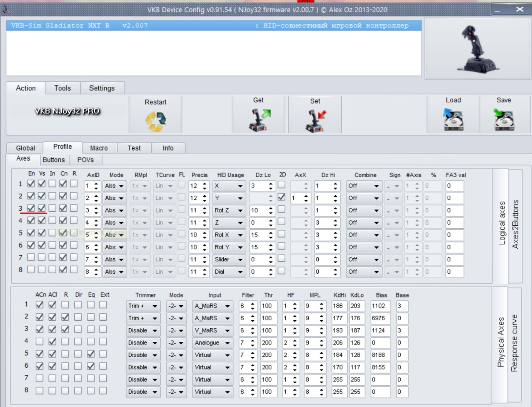Toggle the 2D checkbox on logical axis 2

click(282, 197)
